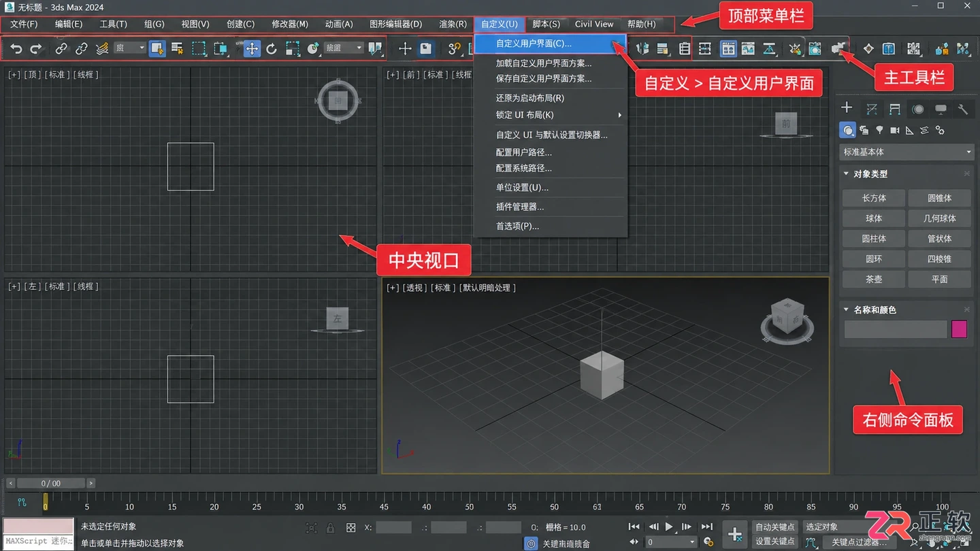Open the Civil View menu
980x551 pixels.
[x=594, y=24]
